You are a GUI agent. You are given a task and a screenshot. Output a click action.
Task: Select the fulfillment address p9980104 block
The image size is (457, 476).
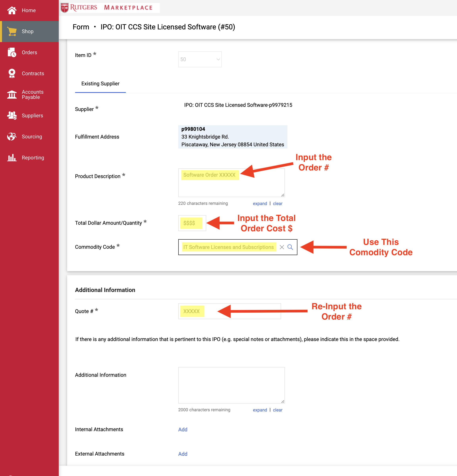pos(233,137)
